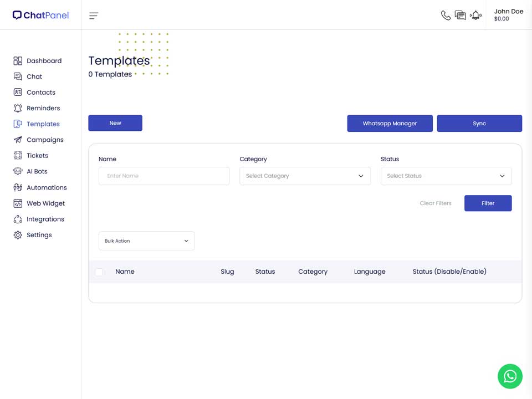Image resolution: width=532 pixels, height=399 pixels.
Task: Click the Settings gear icon
Action: [18, 235]
